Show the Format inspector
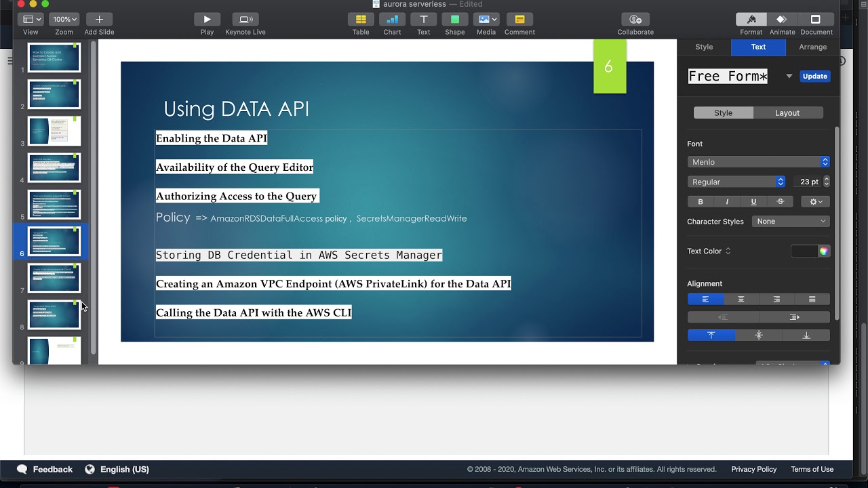Screen dimensions: 868x488 coord(751,20)
